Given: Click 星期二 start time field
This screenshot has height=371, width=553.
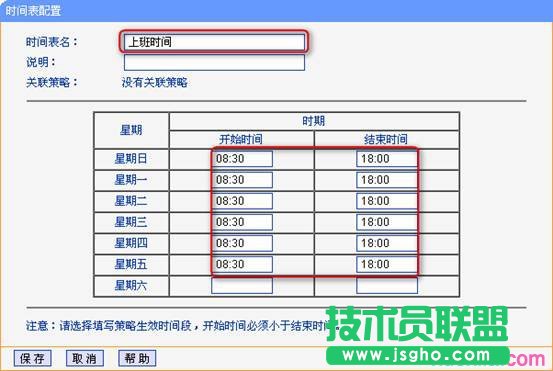Looking at the screenshot, I should pyautogui.click(x=242, y=201).
